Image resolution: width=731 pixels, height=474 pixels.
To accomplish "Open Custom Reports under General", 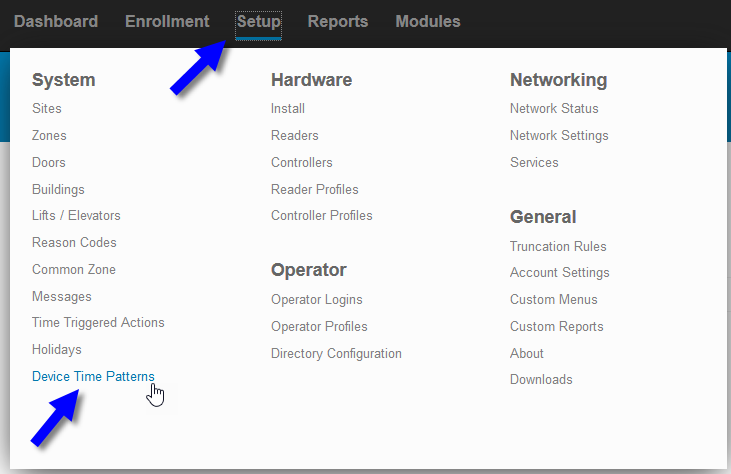I will (x=557, y=326).
